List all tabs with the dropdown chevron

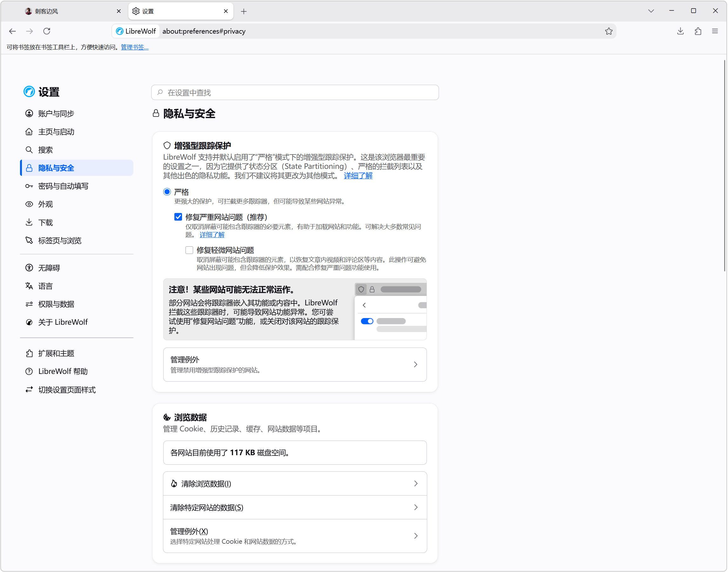[651, 11]
